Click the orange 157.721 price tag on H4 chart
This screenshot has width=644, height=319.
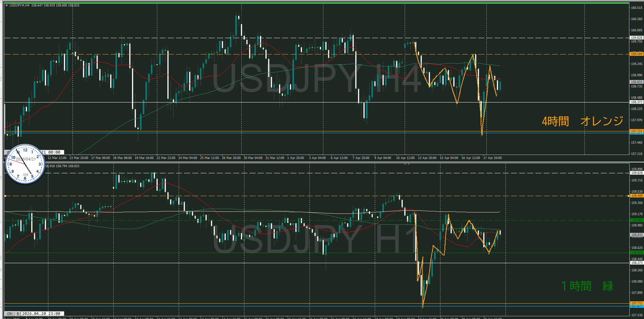[x=636, y=131]
